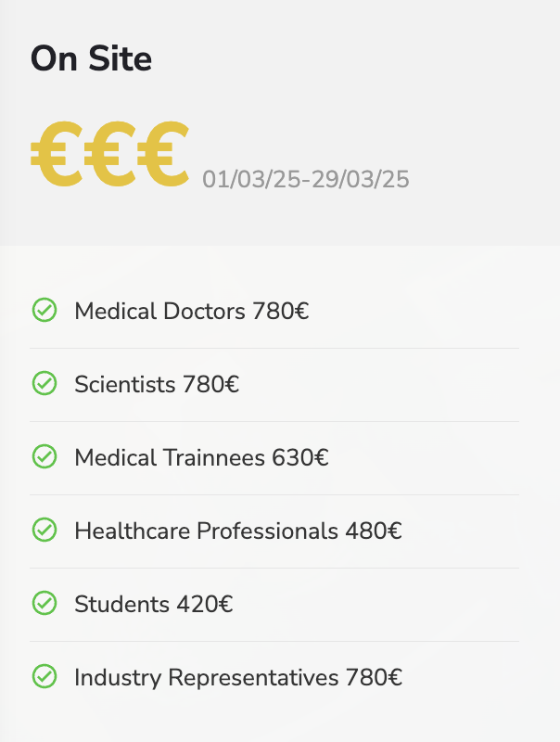Click the green check beside Students
Viewport: 560px width, 742px height.
click(x=44, y=604)
